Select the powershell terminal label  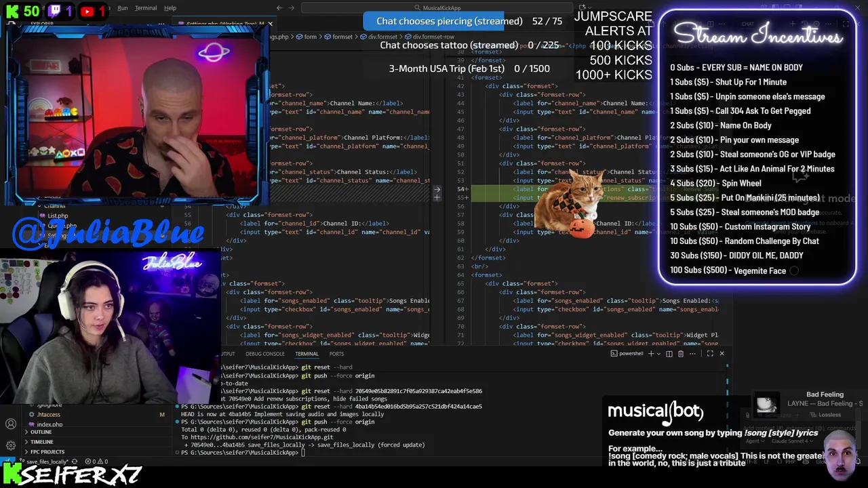coord(627,354)
